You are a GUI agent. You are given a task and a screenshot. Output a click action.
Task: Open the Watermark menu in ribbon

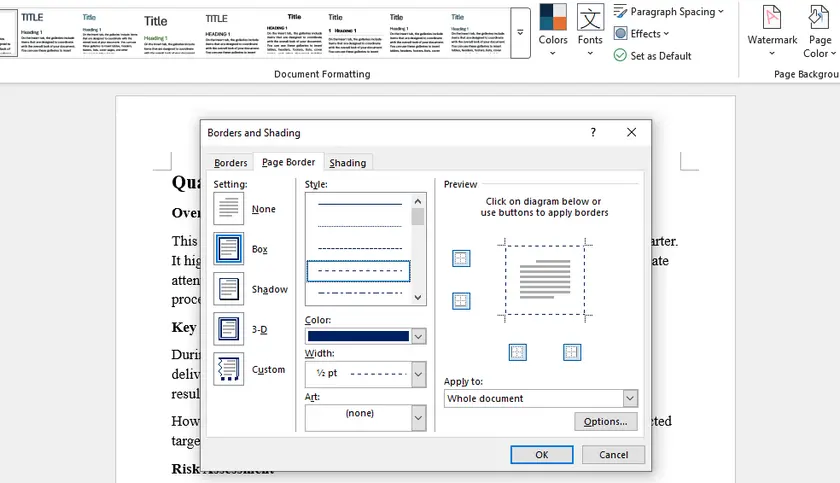point(772,30)
